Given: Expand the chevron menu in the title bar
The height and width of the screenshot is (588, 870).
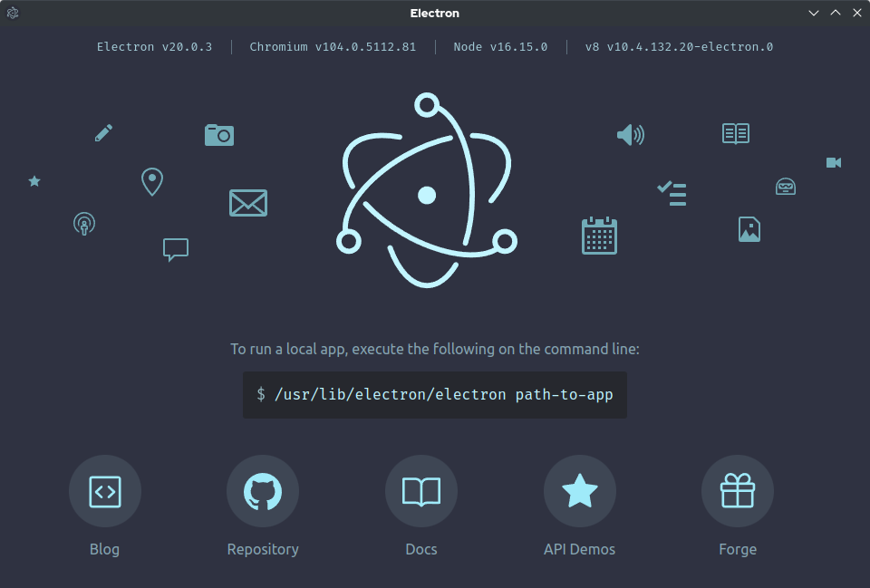Looking at the screenshot, I should [813, 13].
